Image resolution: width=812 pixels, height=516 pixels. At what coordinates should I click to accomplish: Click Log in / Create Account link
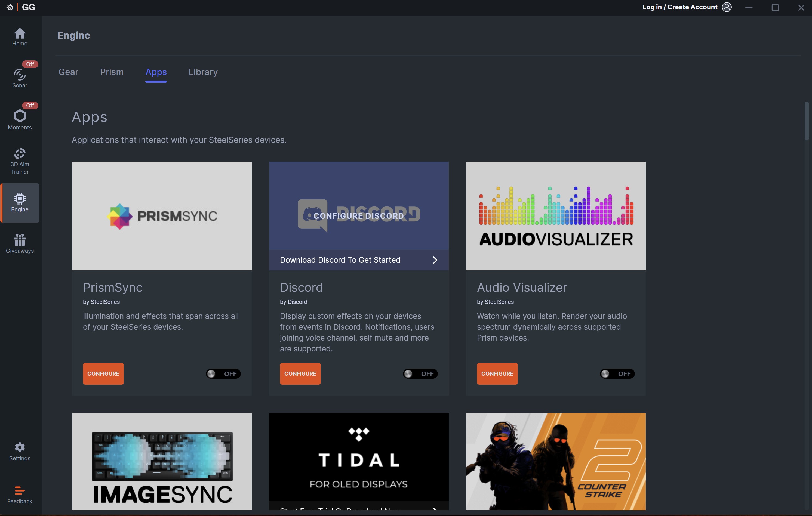coord(679,7)
